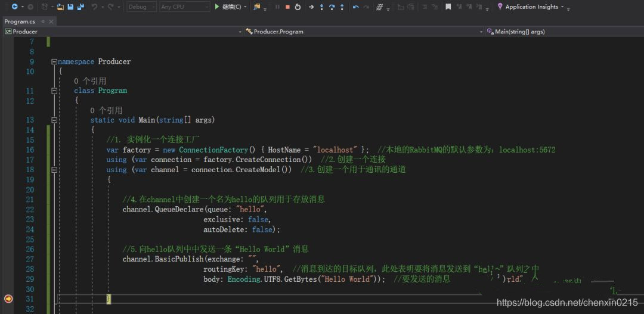Open the Main(string[] args) member dropdown
The width and height of the screenshot is (644, 314).
565,31
